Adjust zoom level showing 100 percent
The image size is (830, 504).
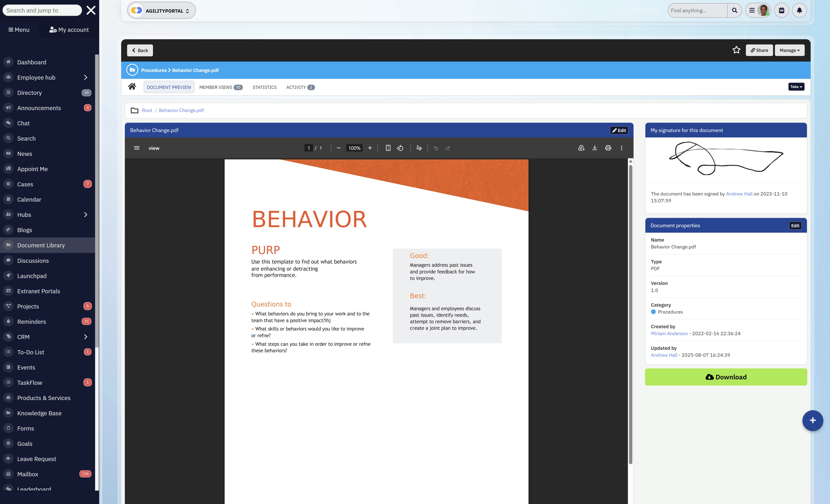click(354, 148)
